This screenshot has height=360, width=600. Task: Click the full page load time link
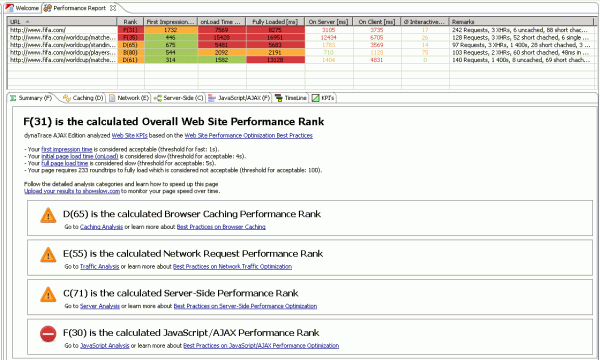[65, 163]
